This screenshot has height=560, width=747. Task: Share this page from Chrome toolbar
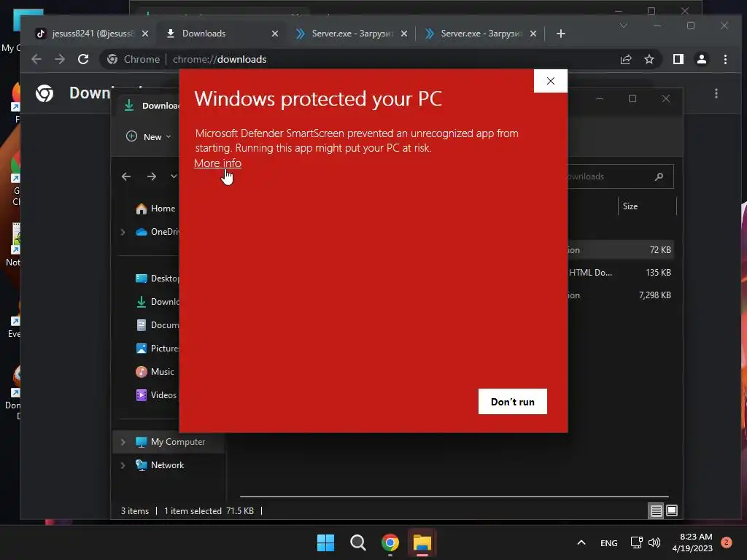click(x=625, y=59)
